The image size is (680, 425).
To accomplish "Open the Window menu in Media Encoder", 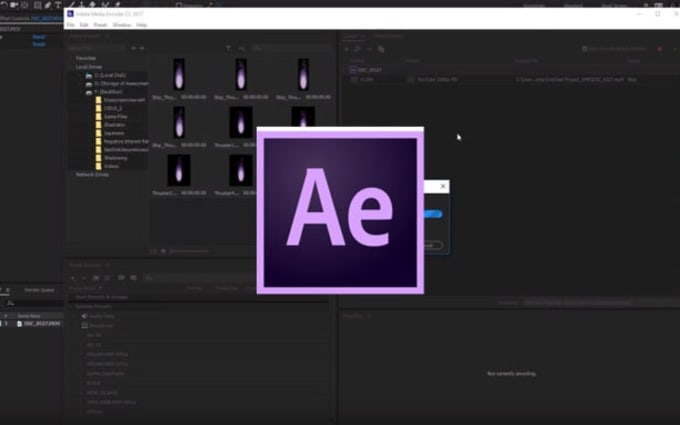I will click(121, 25).
